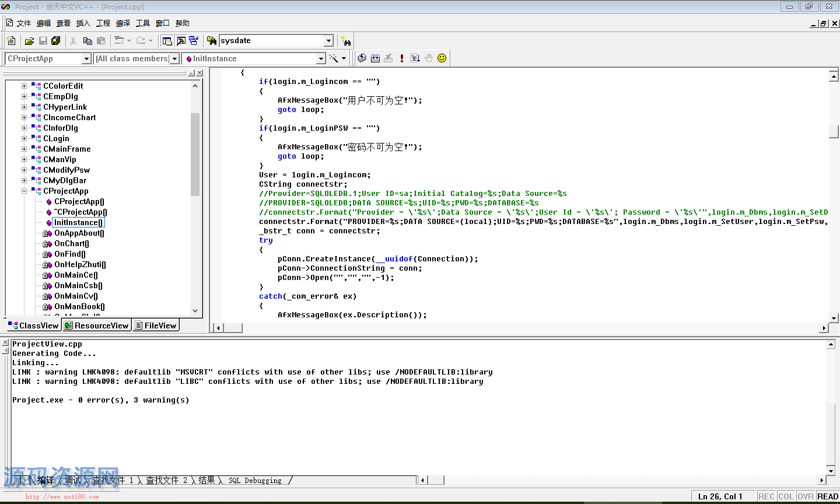840x504 pixels.
Task: Toggle the Output pane button
Action: coord(181,41)
